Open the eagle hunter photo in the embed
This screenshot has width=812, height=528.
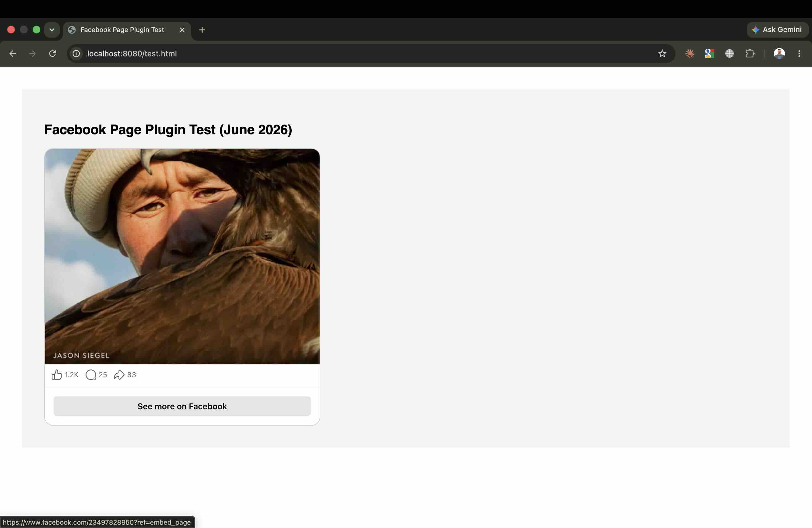pos(182,256)
